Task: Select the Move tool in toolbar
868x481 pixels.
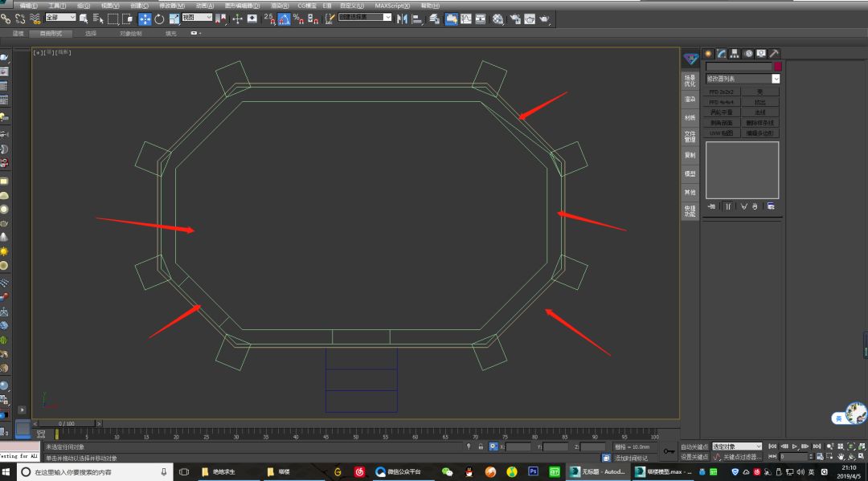Action: (x=145, y=19)
